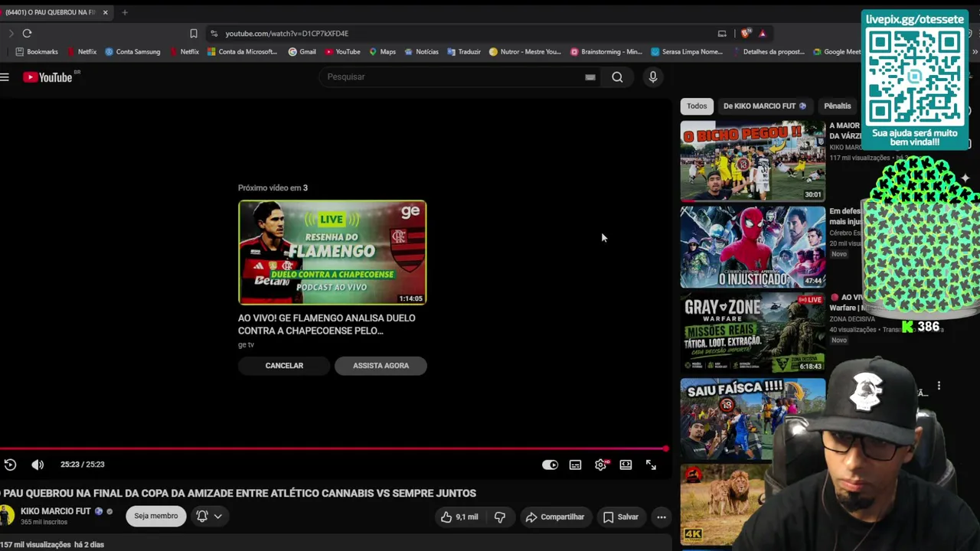
Task: Open the Bookmarks folder in bookmarks bar
Action: click(37, 52)
